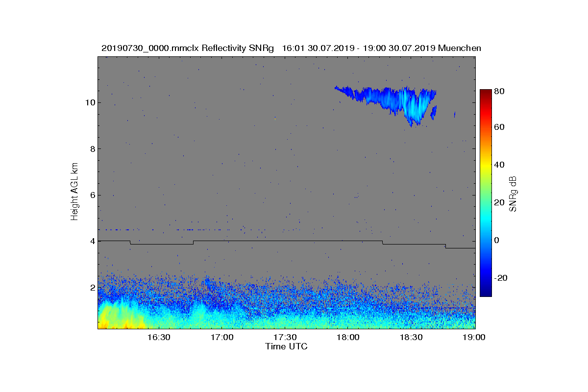The width and height of the screenshot is (588, 392).
Task: Click the plot title text at top
Action: tap(291, 48)
